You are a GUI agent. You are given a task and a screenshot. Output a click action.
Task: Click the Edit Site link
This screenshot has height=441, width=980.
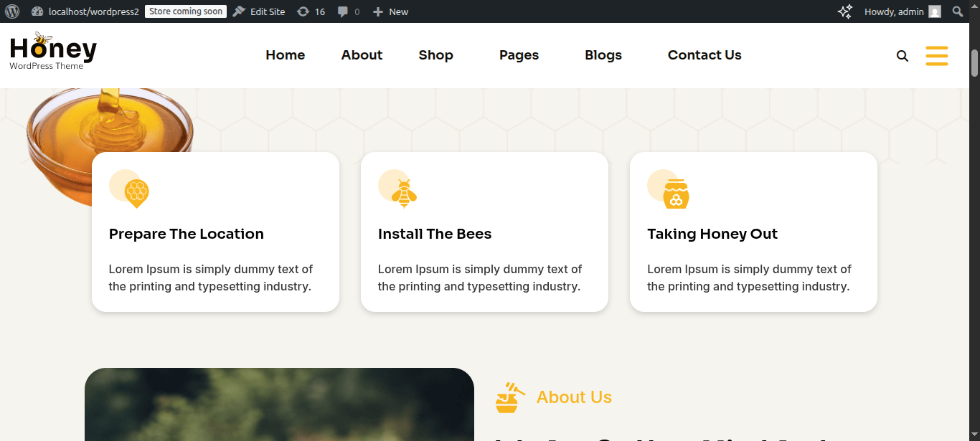(x=259, y=11)
